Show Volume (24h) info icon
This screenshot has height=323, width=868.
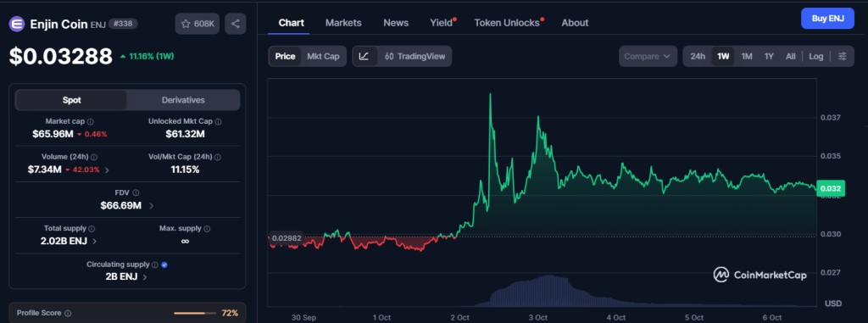[94, 158]
